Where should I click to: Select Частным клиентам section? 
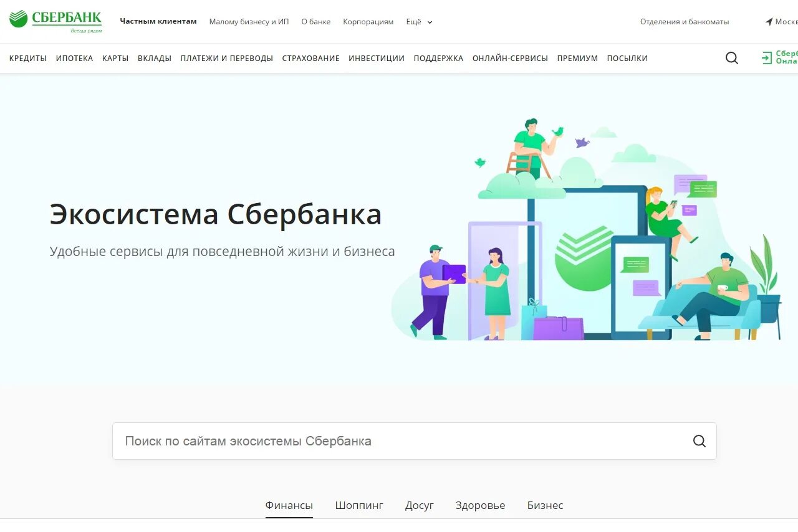158,21
